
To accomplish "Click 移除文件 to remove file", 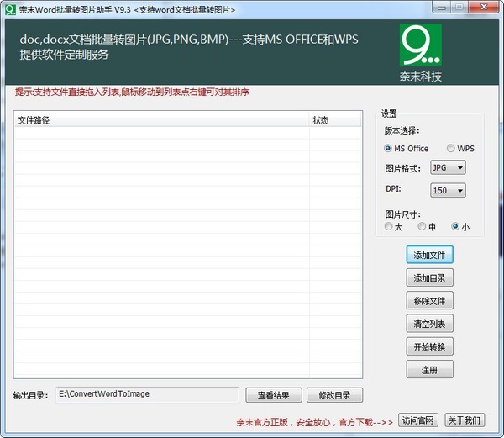I will pos(429,301).
